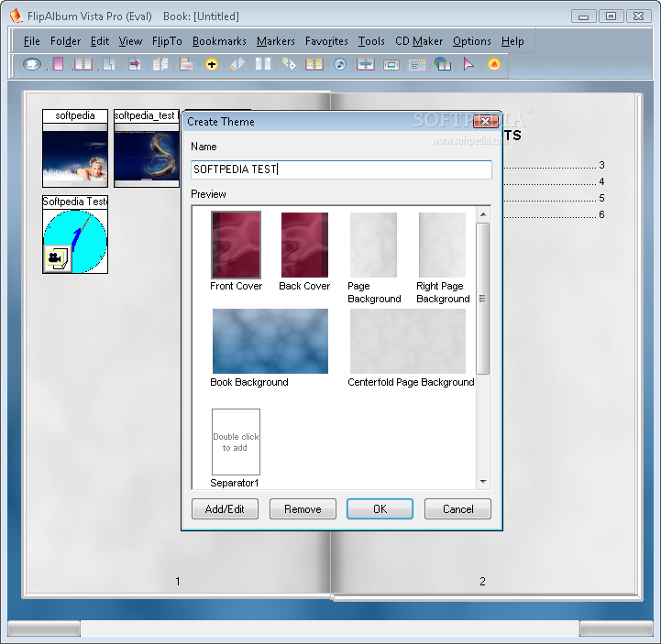Open the Tools menu
The height and width of the screenshot is (644, 661).
[371, 41]
